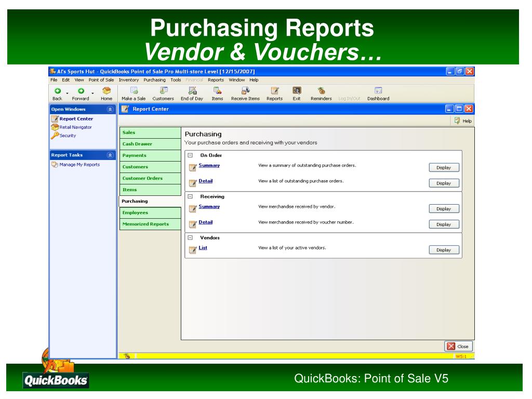Select the Sales report category tab
Viewport: 532px width, 399px height.
[150, 132]
